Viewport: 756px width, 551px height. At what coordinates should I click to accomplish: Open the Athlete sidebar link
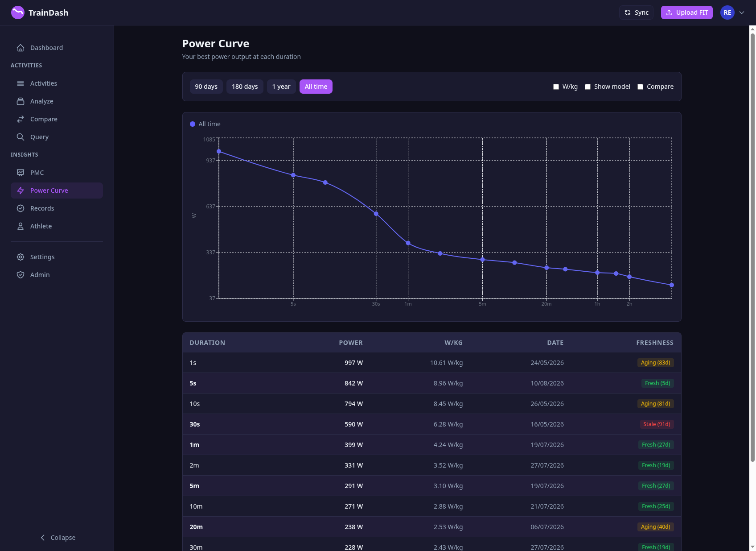[57, 226]
